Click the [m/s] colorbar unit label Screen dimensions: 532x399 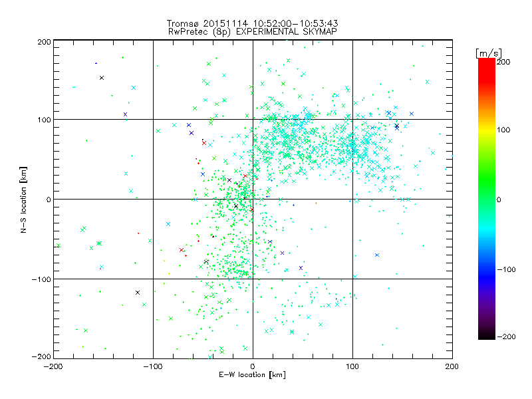pos(489,53)
